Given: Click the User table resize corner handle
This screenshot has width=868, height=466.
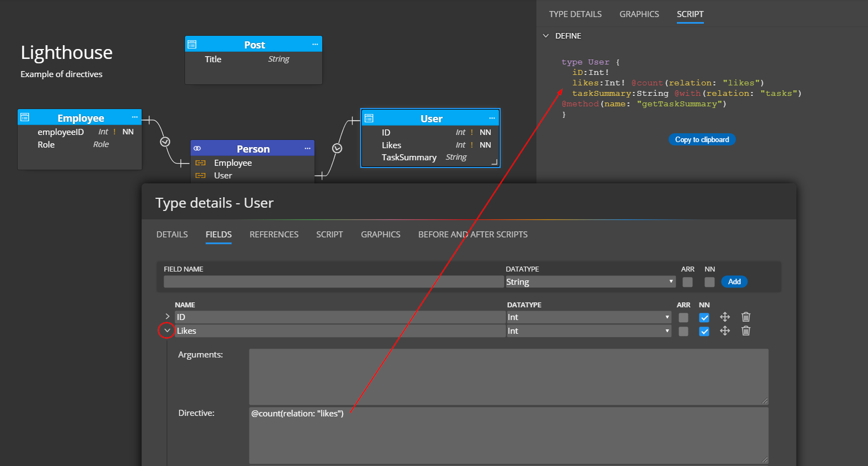Looking at the screenshot, I should pyautogui.click(x=495, y=162).
